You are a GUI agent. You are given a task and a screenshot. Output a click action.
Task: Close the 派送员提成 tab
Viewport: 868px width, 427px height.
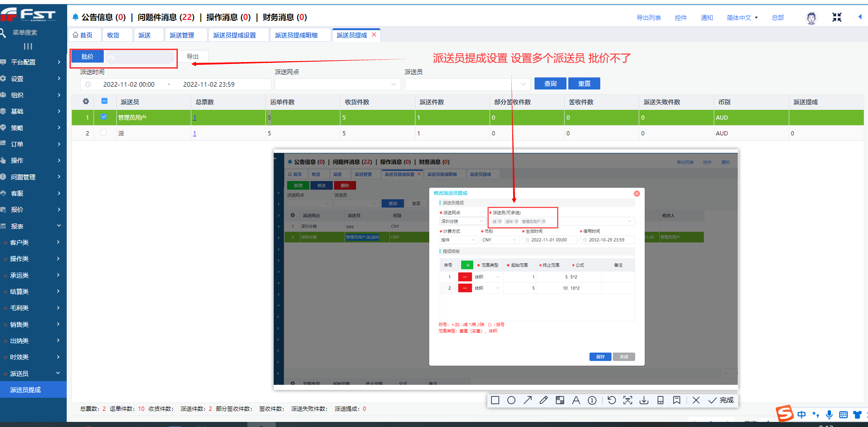(374, 35)
